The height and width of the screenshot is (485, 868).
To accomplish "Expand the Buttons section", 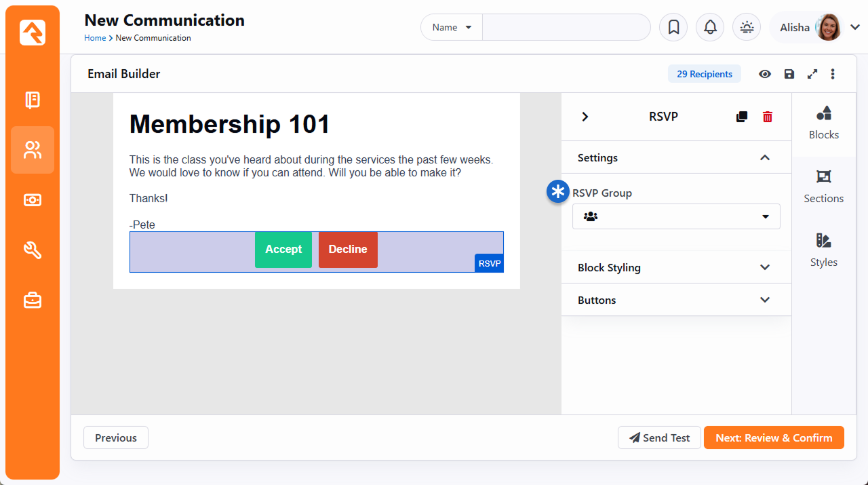I will 676,300.
